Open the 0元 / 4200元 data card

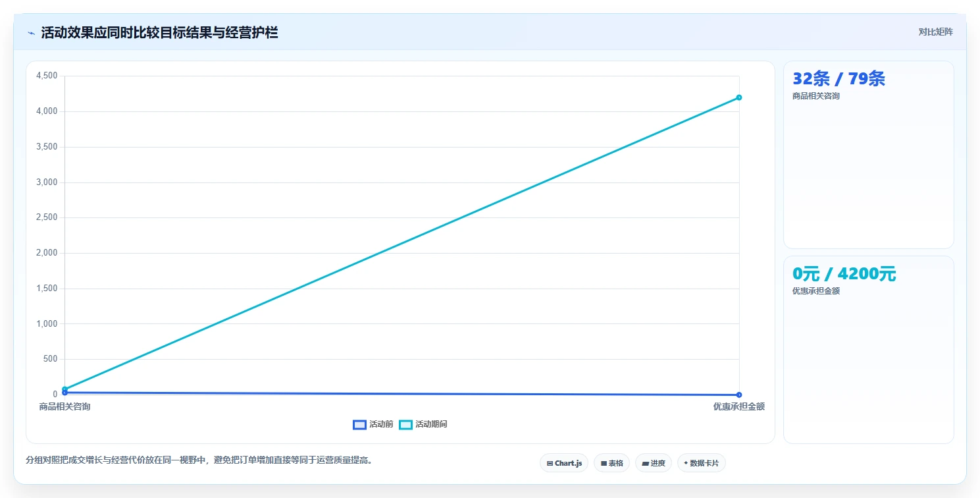click(868, 350)
